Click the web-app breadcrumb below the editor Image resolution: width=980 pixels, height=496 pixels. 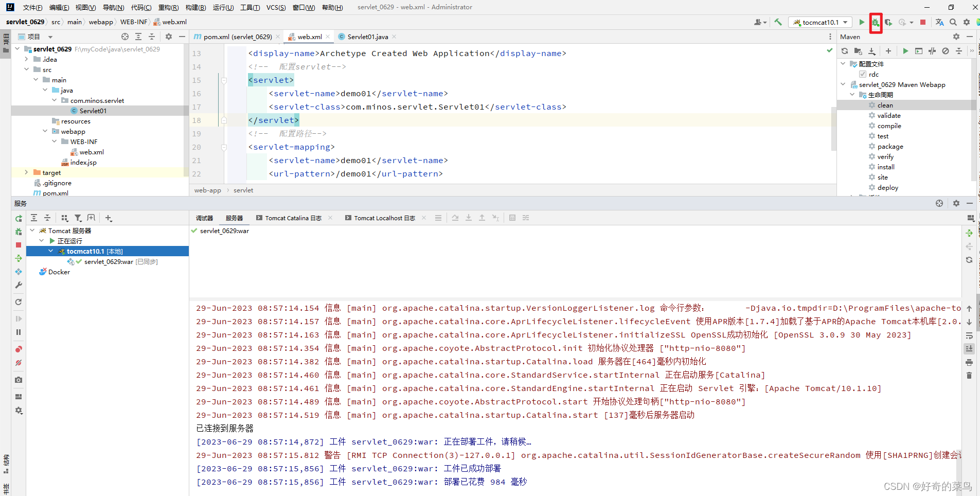click(207, 190)
